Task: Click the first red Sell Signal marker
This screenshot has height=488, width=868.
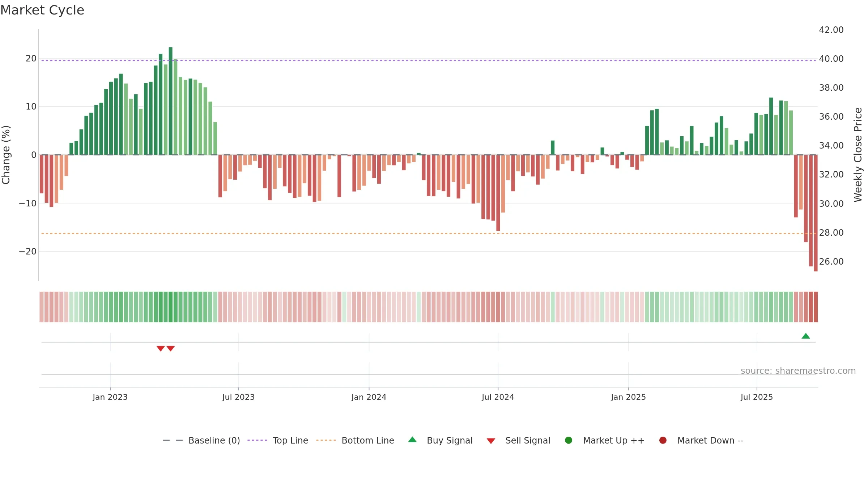Action: (x=161, y=348)
